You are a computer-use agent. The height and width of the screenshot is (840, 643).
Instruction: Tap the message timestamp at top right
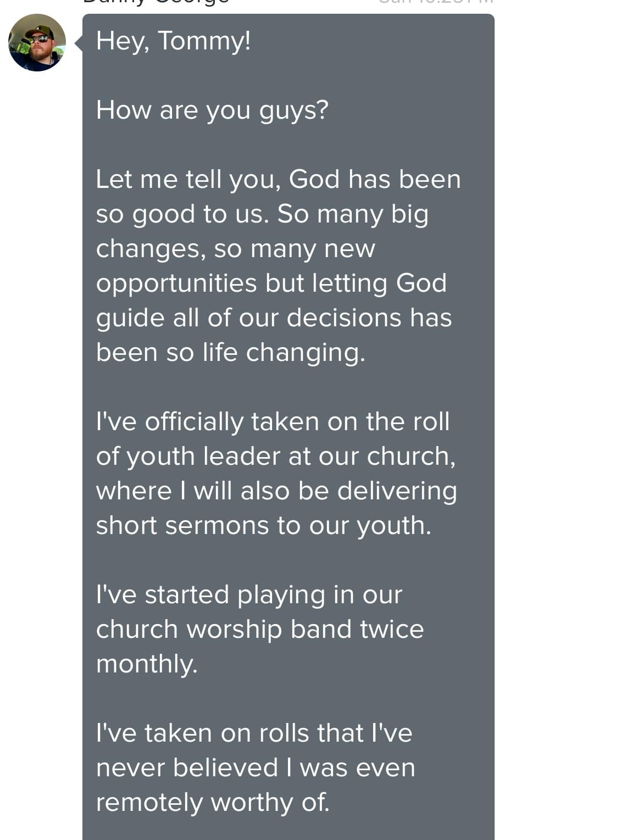pos(436,2)
